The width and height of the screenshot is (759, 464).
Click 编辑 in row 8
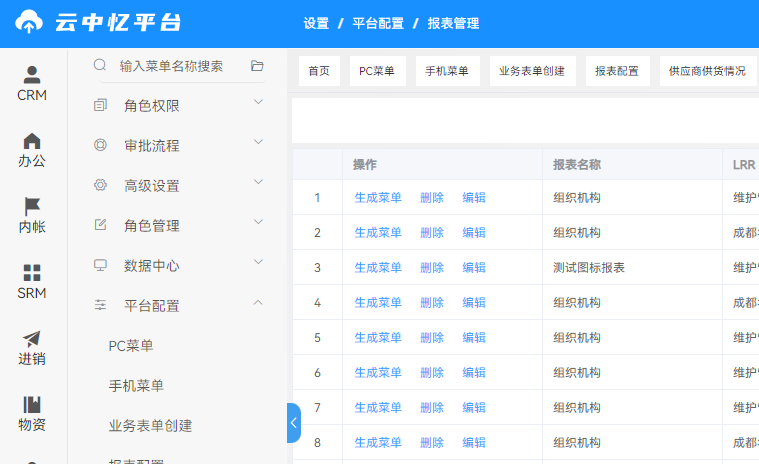474,443
